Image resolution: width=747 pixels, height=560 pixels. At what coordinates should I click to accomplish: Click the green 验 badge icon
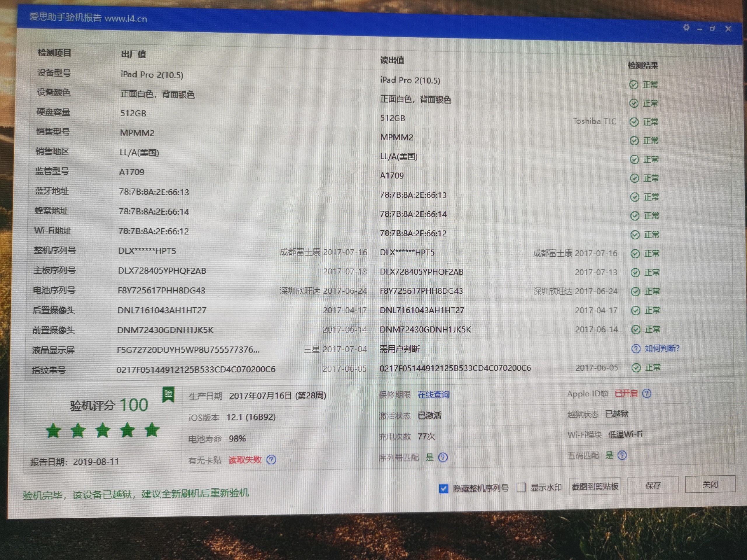[168, 394]
